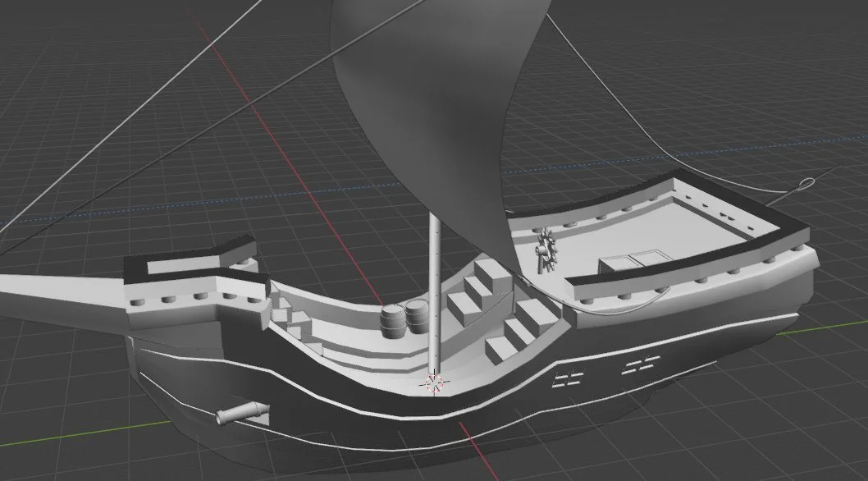Screen dimensions: 868x481
Task: Select the vertical mast pole
Action: 435,294
